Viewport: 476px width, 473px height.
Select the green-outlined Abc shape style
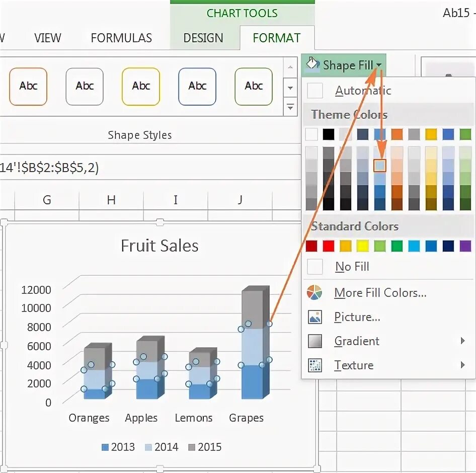tap(254, 87)
